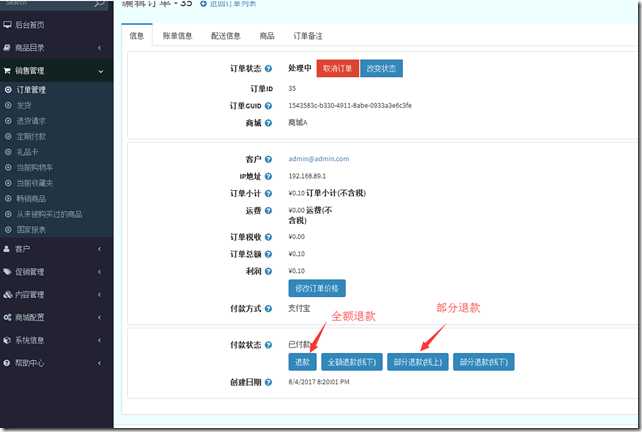642x432 pixels.
Task: Click the 全额退款(线下) button
Action: [352, 362]
